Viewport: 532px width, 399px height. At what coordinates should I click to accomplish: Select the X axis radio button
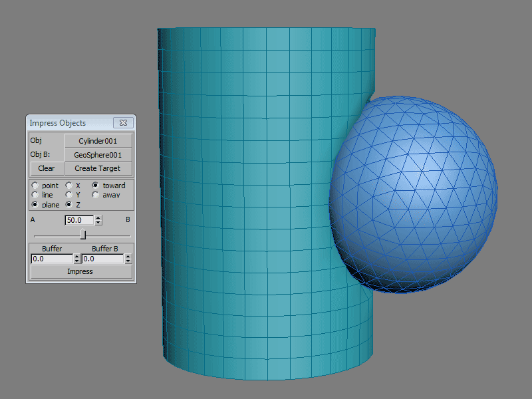click(x=68, y=186)
